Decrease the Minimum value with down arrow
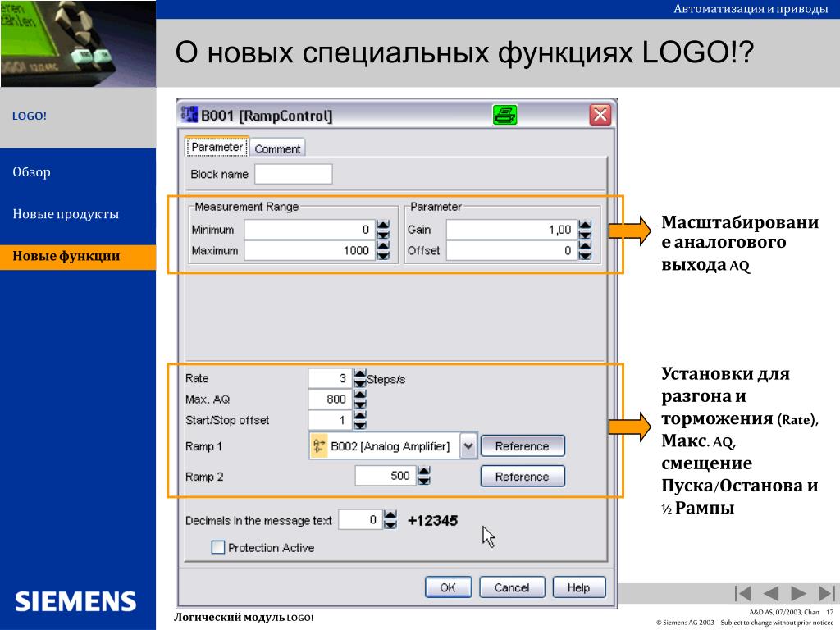Screen dimensions: 840x630 [382, 235]
